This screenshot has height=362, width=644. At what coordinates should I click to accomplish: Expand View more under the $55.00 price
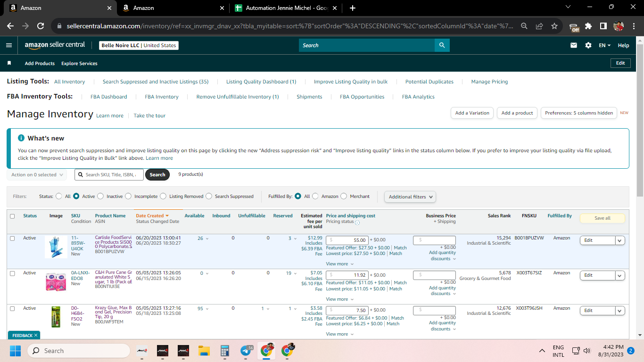[x=339, y=264]
